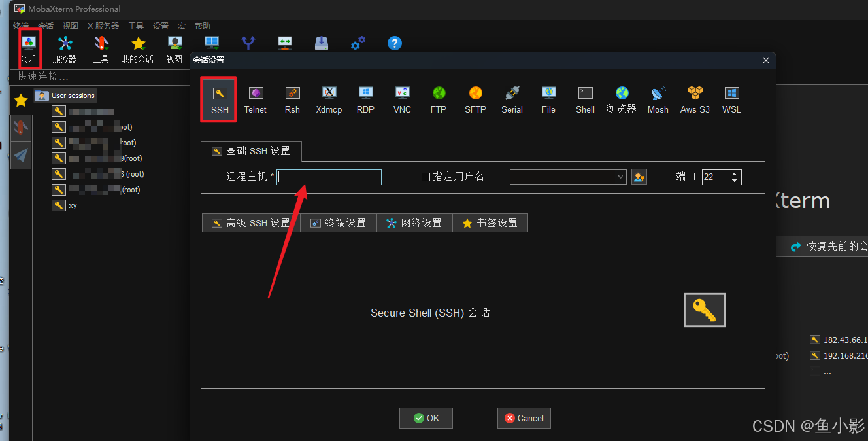
Task: Select the RDP session type
Action: click(x=365, y=99)
